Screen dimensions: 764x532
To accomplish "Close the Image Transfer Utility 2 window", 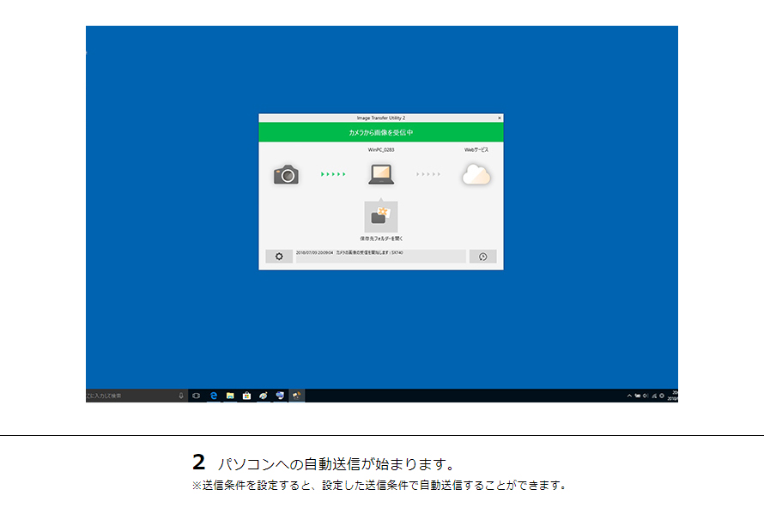I will [500, 117].
